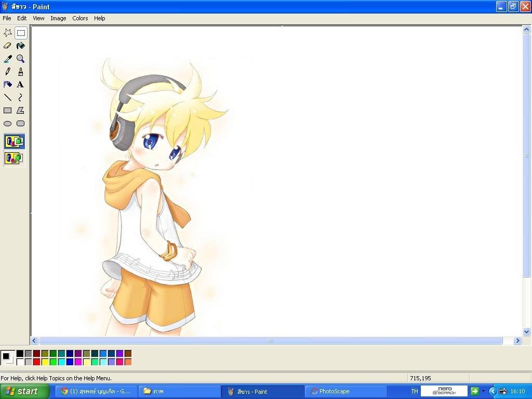The height and width of the screenshot is (399, 532).
Task: Choose the periwinkle palette swatch
Action: [111, 362]
